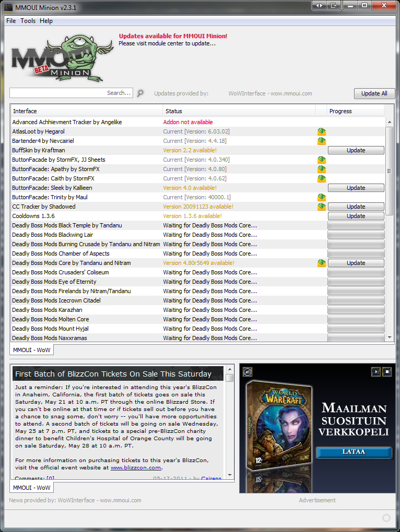Viewport: 400px width, 532px height.
Task: Click the Update All button
Action: 374,93
